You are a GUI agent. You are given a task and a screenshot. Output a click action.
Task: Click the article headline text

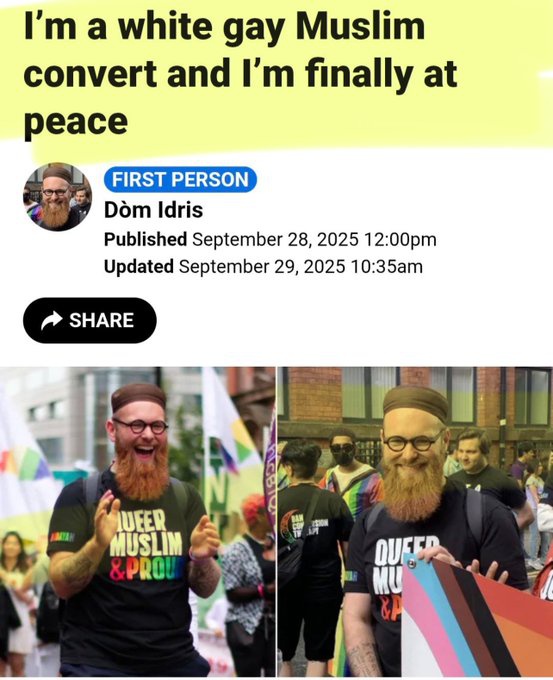241,74
